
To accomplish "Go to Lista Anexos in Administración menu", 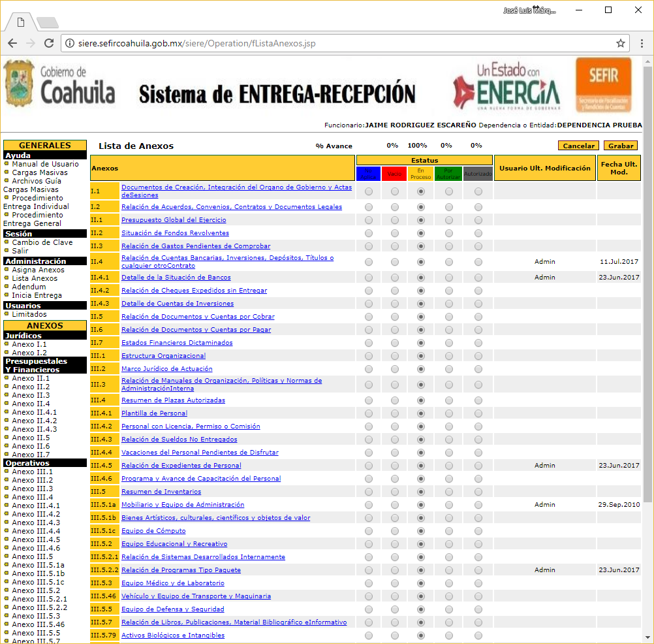I will (x=35, y=278).
